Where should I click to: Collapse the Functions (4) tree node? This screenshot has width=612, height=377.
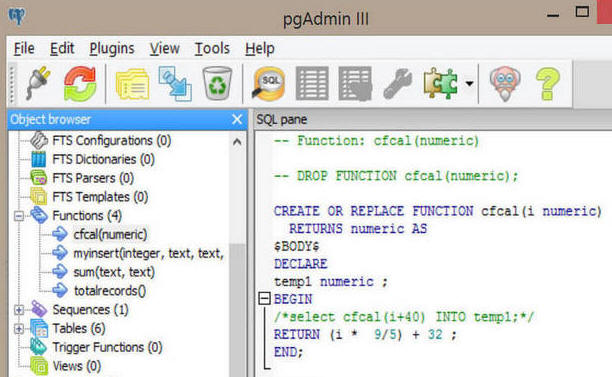click(x=19, y=216)
